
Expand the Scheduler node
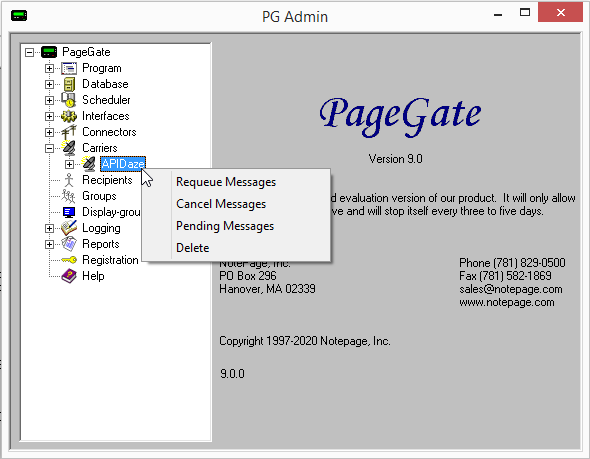click(49, 100)
